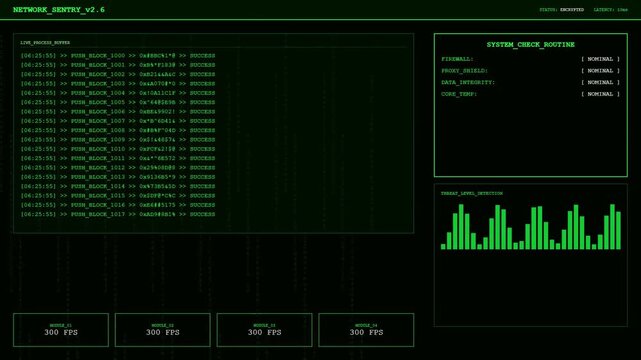Click NOMINAL status beside FIREWALL

point(600,59)
